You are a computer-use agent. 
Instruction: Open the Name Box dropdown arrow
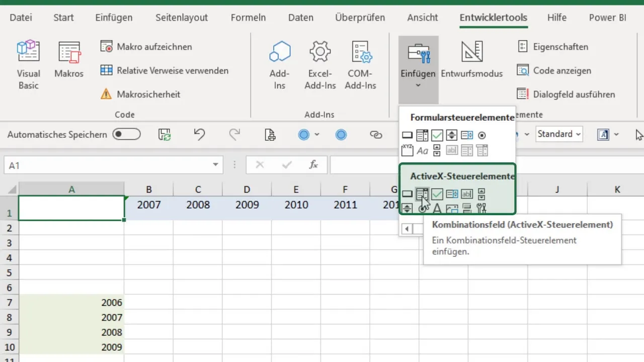pyautogui.click(x=215, y=165)
